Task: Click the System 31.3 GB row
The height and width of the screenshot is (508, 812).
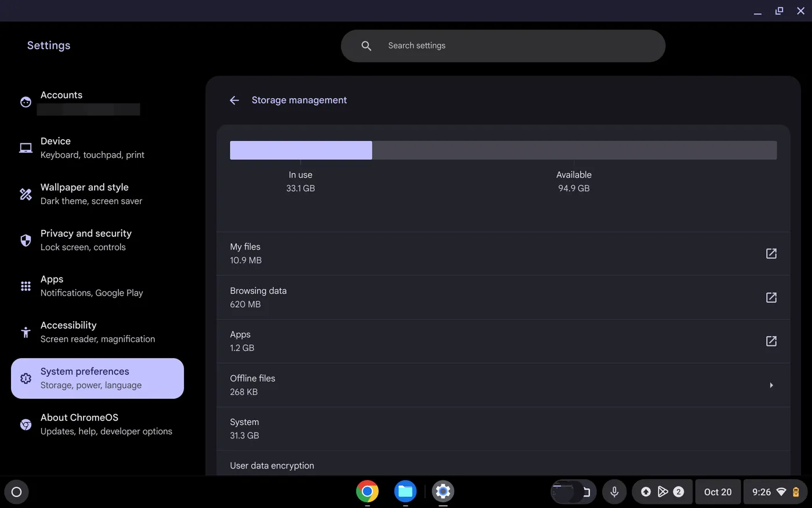Action: 503,429
